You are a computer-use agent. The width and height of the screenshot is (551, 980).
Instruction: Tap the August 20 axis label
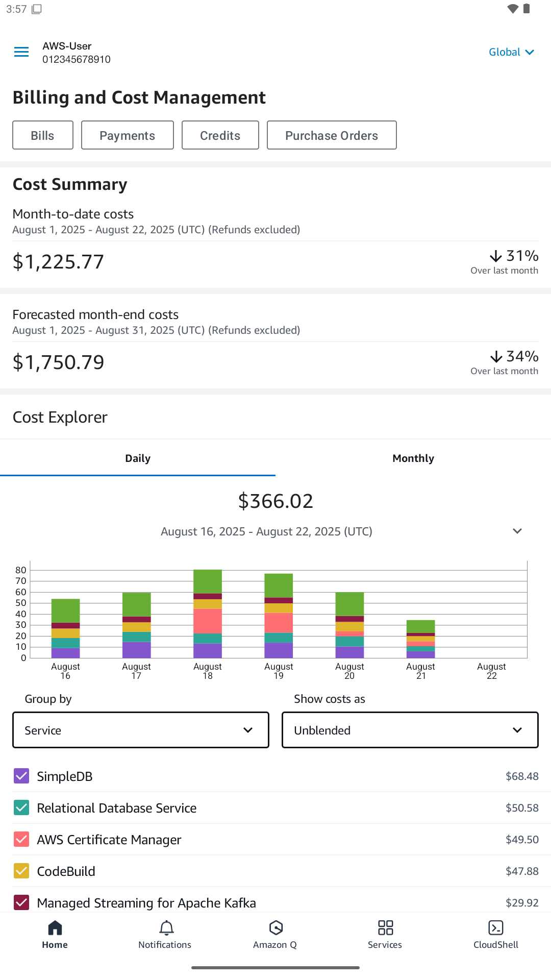349,671
